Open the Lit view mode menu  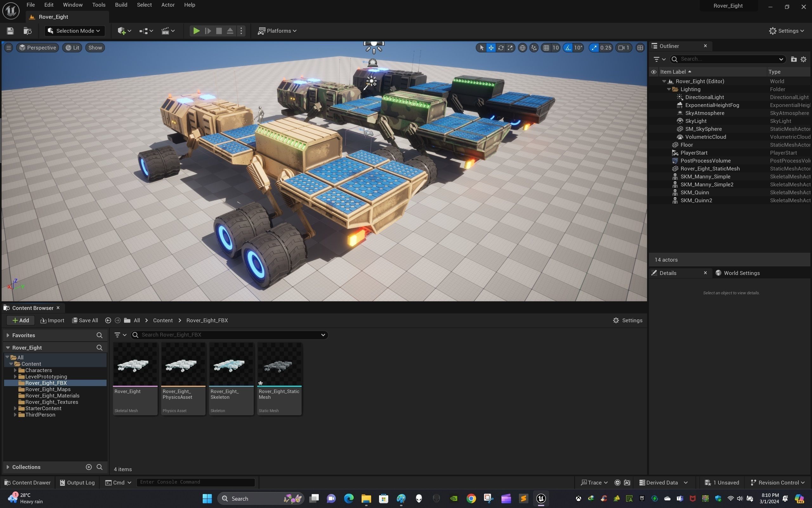[x=72, y=48]
